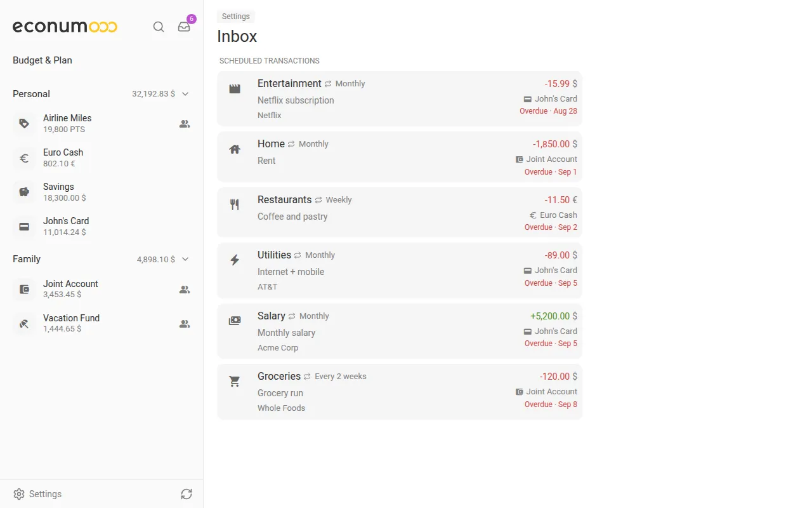Click the Vacation Fund umbrella icon

pos(24,323)
